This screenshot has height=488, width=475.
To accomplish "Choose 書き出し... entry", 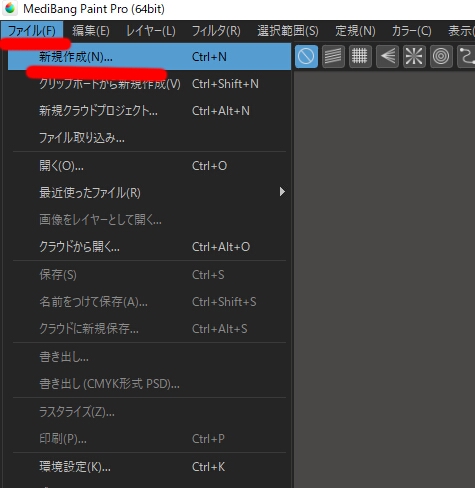I will point(149,357).
